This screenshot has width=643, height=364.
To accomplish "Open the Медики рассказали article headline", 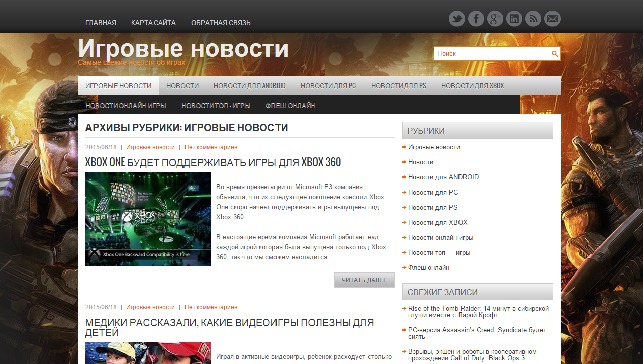I will pos(230,327).
